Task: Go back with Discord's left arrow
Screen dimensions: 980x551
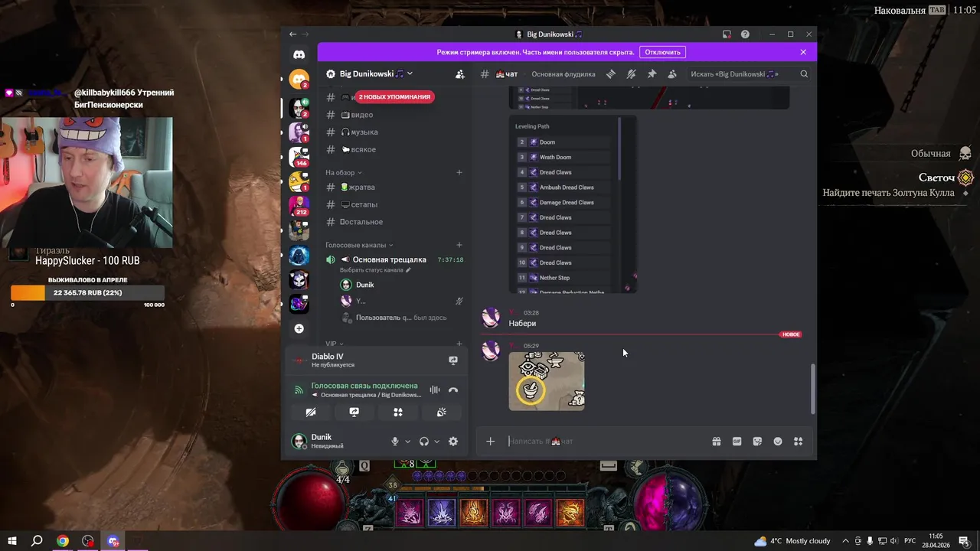Action: tap(292, 34)
